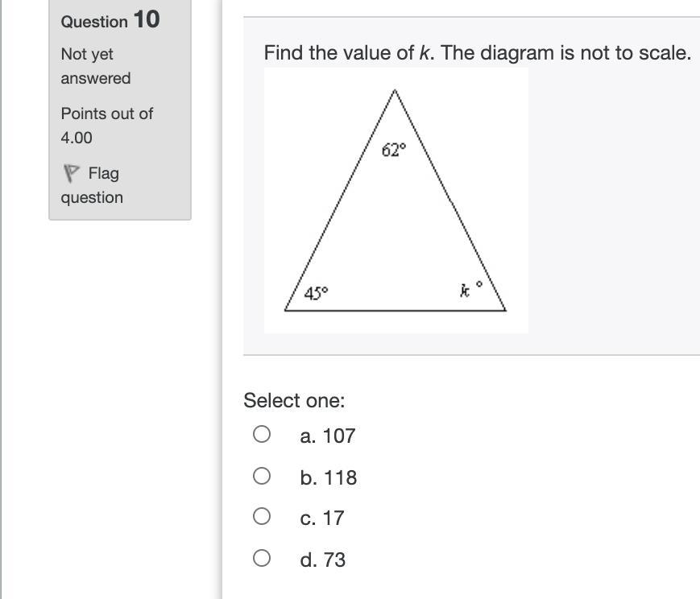
Task: Click the answer label 'd. 73'
Action: [322, 560]
